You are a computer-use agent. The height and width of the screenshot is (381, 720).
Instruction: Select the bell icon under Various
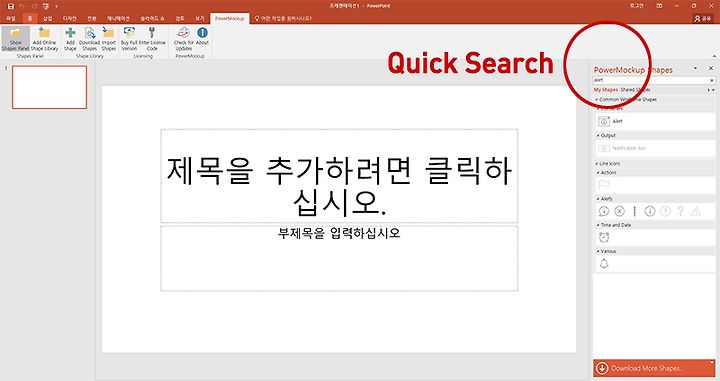click(604, 263)
